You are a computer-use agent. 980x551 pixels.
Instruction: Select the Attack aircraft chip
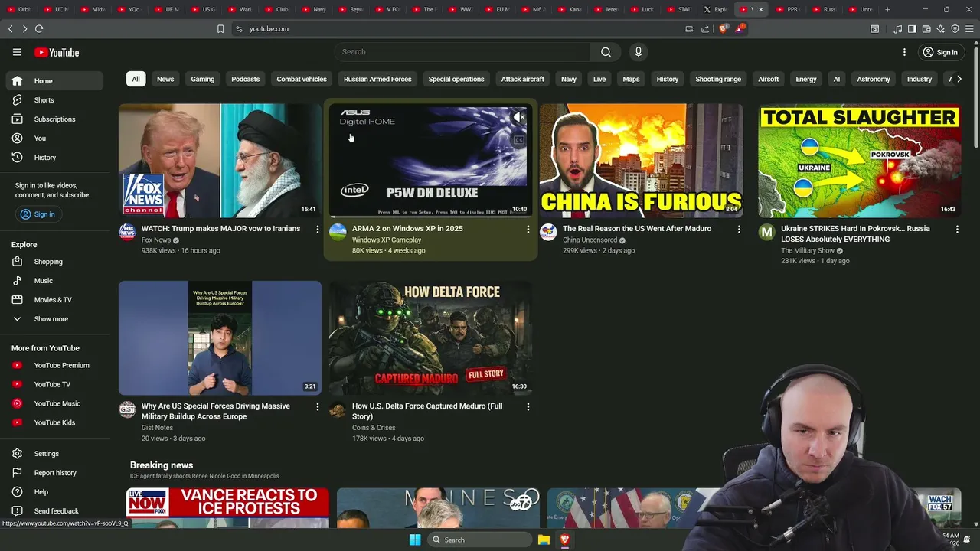(523, 79)
